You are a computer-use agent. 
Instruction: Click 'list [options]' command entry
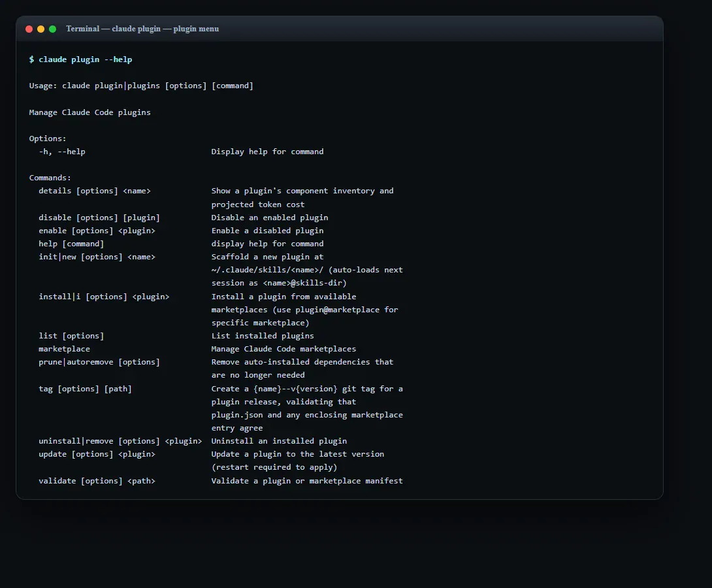71,336
